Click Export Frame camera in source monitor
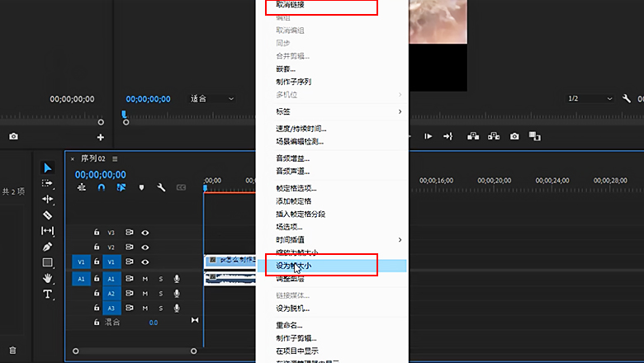 pos(13,136)
